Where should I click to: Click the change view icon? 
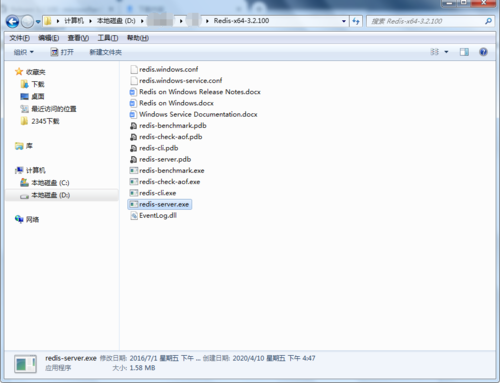tap(434, 52)
